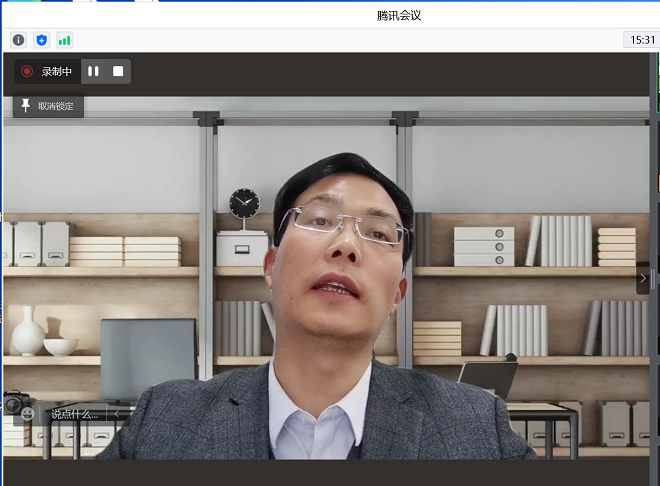Stop the meeting recording
660x486 pixels.
[118, 71]
